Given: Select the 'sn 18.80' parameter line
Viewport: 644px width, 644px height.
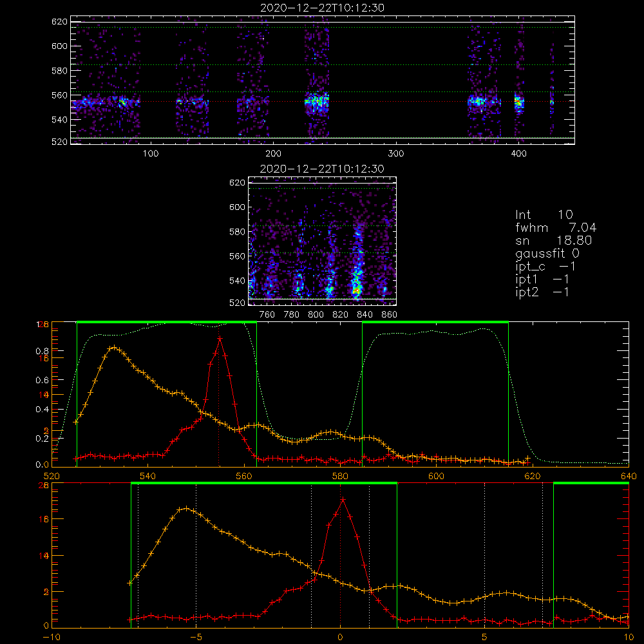Looking at the screenshot, I should tap(554, 240).
